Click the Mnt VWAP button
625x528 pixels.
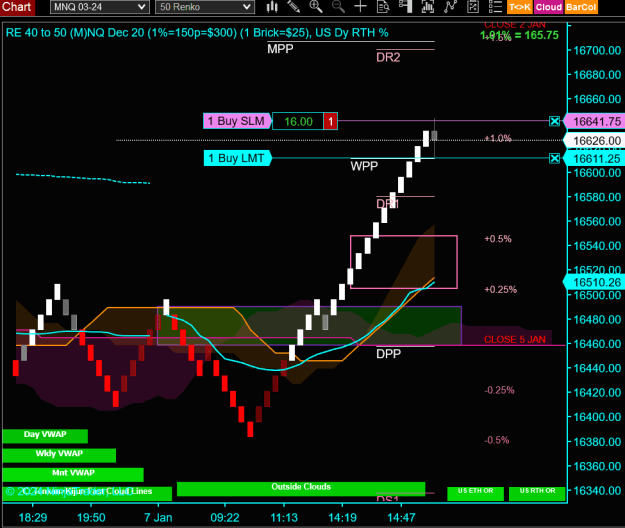coord(73,474)
